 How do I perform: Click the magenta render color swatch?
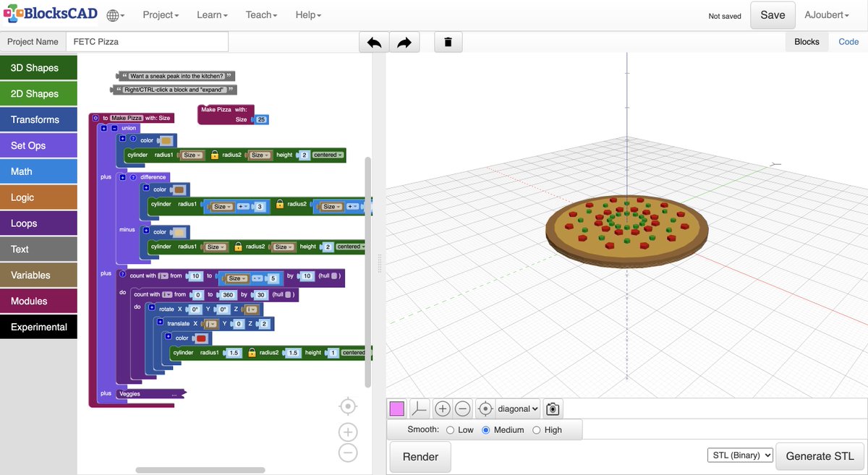396,408
